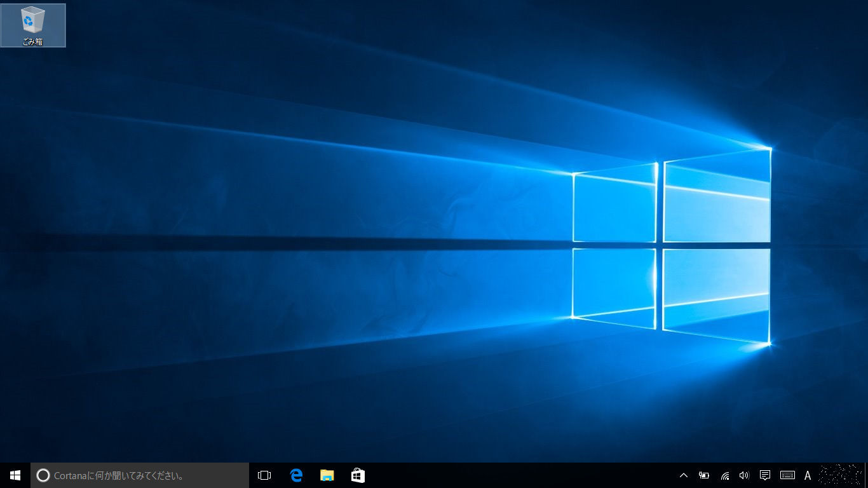This screenshot has width=868, height=488.
Task: Open the Action Center notifications icon
Action: point(765,475)
